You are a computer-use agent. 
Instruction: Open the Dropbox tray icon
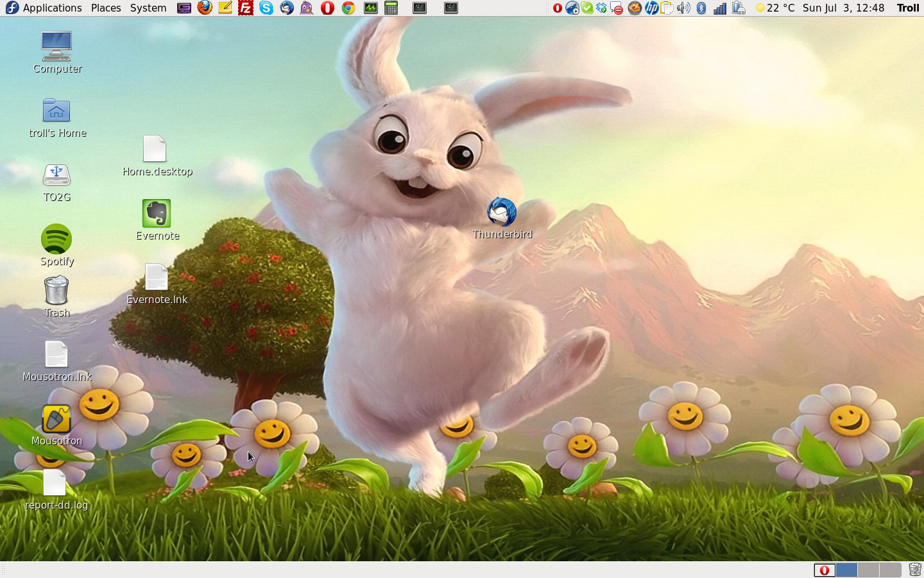[602, 8]
